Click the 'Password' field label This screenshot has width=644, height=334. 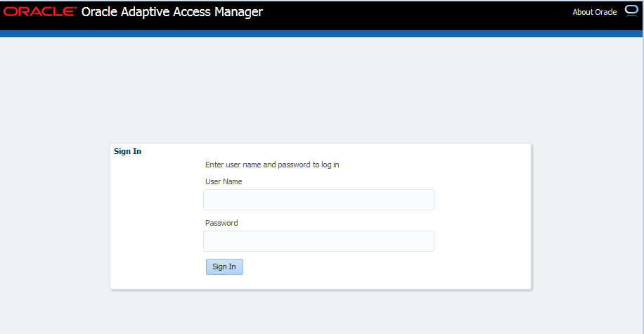coord(221,223)
